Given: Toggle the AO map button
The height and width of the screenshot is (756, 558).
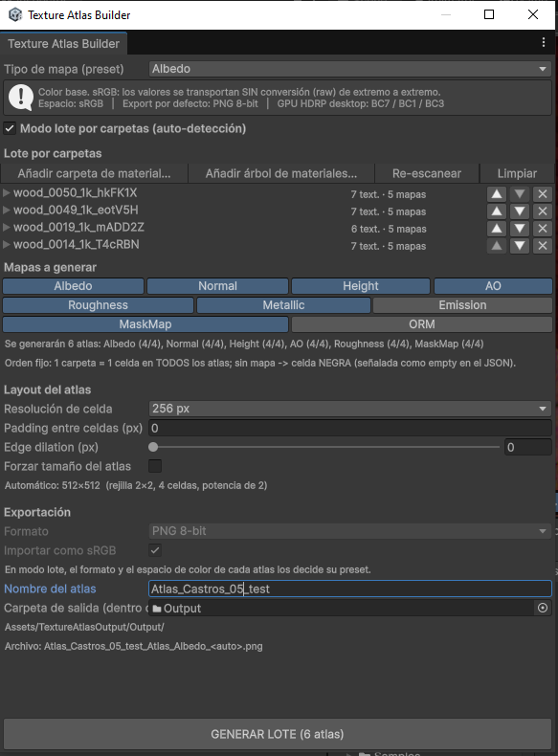Looking at the screenshot, I should 493,286.
